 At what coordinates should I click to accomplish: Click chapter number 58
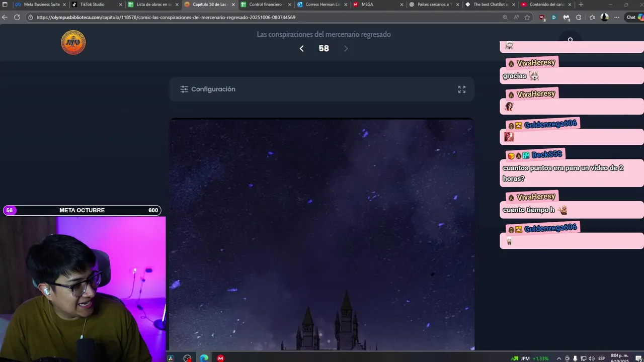tap(324, 49)
